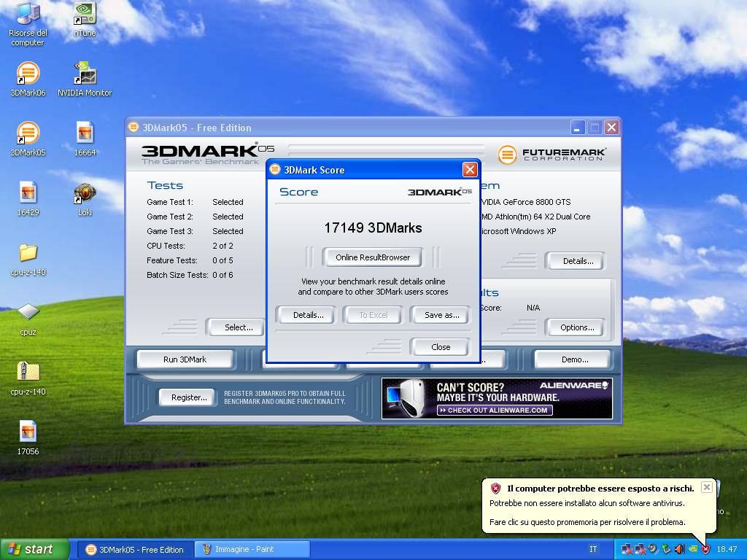Click Run 3DMark button

pos(185,359)
